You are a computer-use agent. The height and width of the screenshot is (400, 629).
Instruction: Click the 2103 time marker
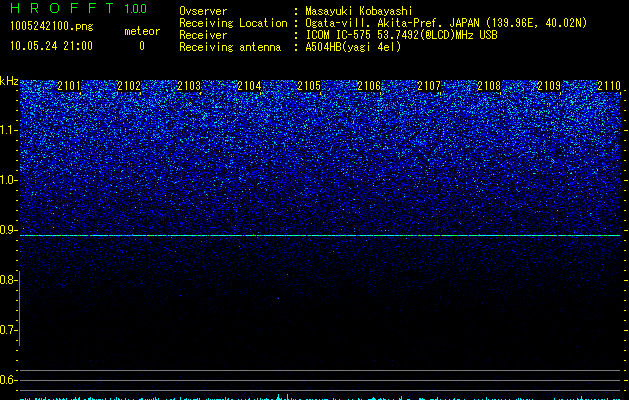(x=189, y=85)
